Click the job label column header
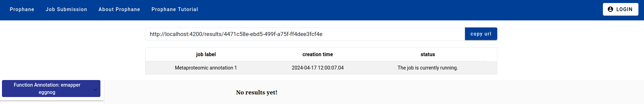Screen dimensions: 644x104 pos(206,54)
